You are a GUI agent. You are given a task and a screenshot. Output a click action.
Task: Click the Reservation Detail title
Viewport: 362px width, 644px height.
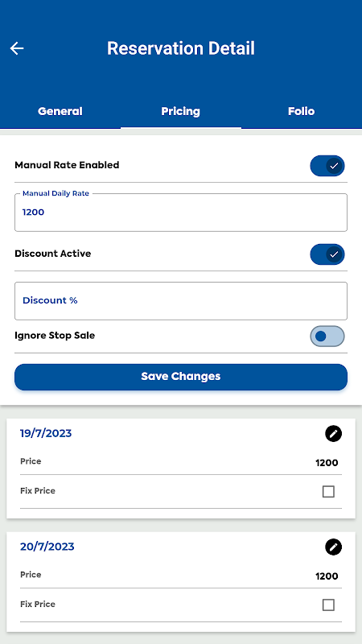click(x=181, y=48)
